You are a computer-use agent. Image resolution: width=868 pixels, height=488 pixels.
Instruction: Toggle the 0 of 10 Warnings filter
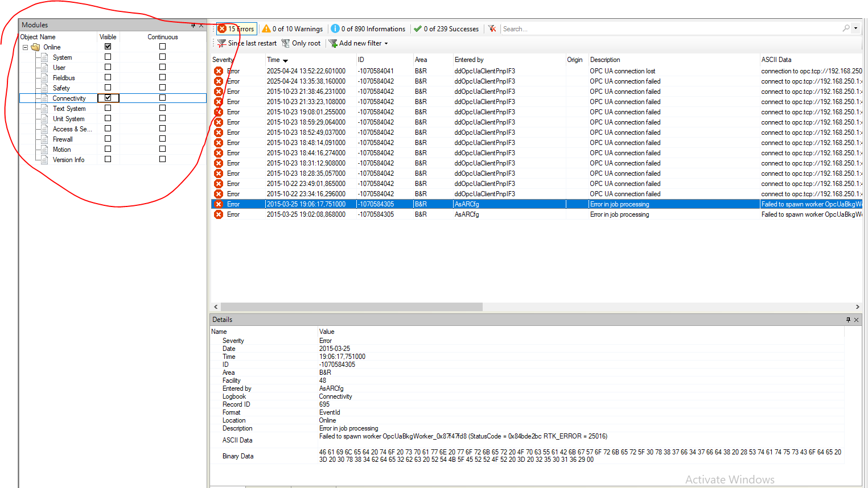pos(292,28)
